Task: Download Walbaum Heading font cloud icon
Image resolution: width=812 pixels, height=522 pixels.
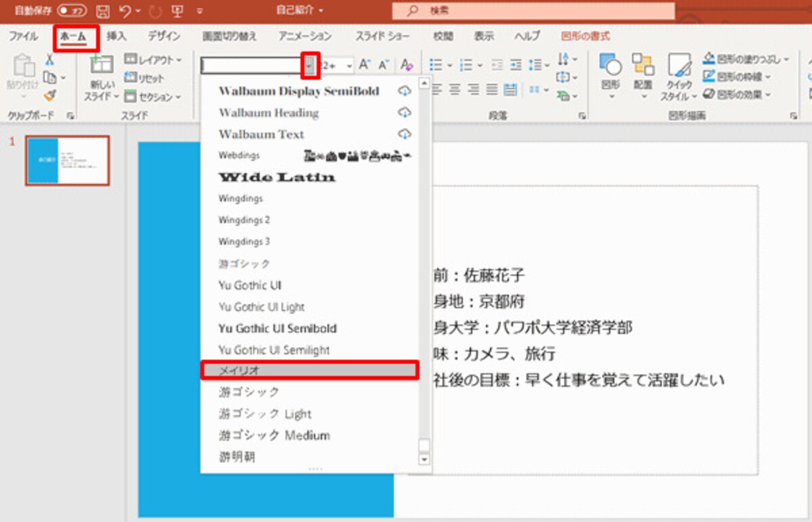Action: (405, 112)
